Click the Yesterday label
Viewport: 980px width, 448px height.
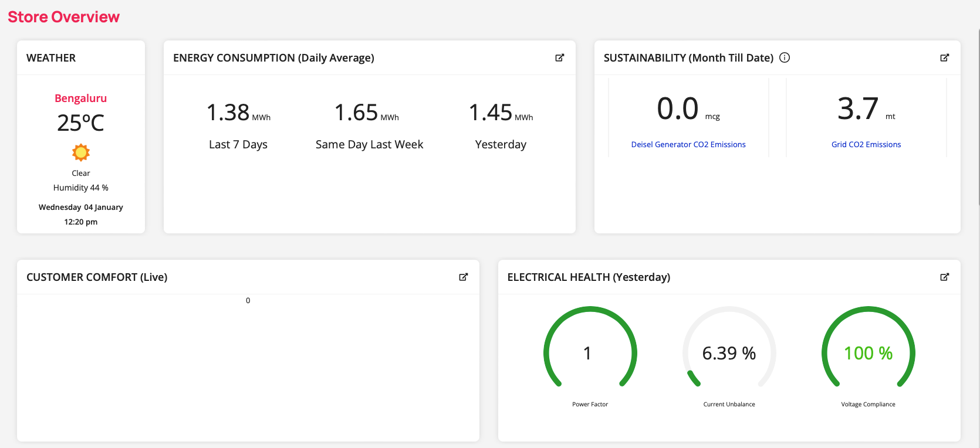click(501, 144)
